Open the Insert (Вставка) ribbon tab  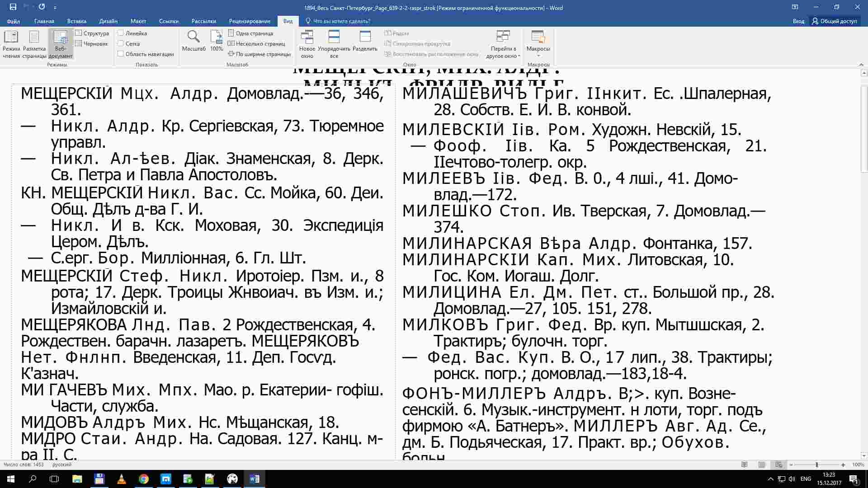76,21
